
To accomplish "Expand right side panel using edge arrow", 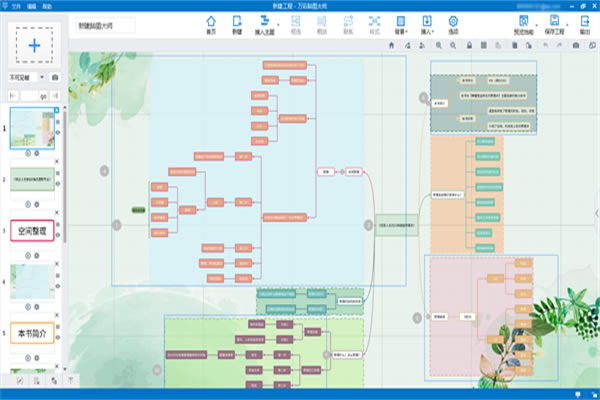I will pyautogui.click(x=597, y=213).
